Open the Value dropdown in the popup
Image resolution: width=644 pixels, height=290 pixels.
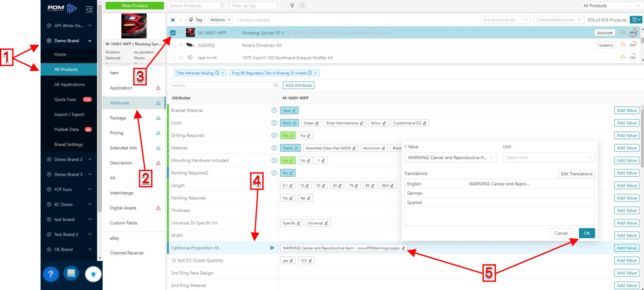click(x=450, y=158)
